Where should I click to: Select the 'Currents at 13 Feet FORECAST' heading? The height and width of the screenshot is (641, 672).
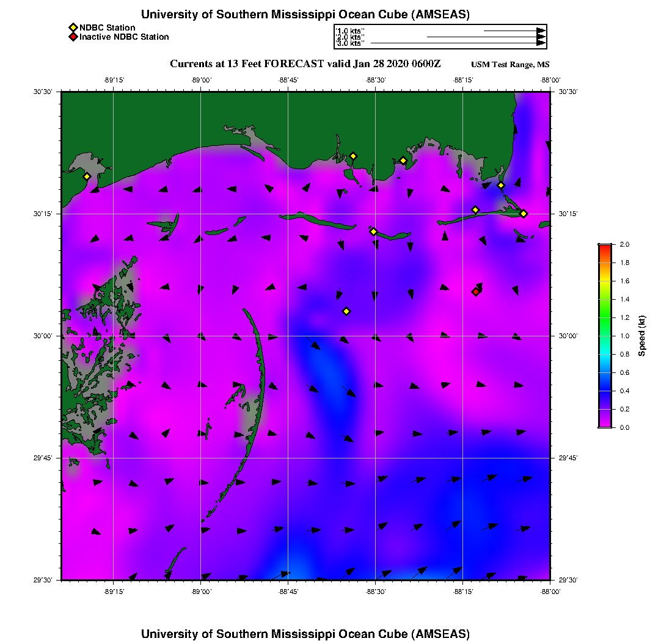point(305,64)
